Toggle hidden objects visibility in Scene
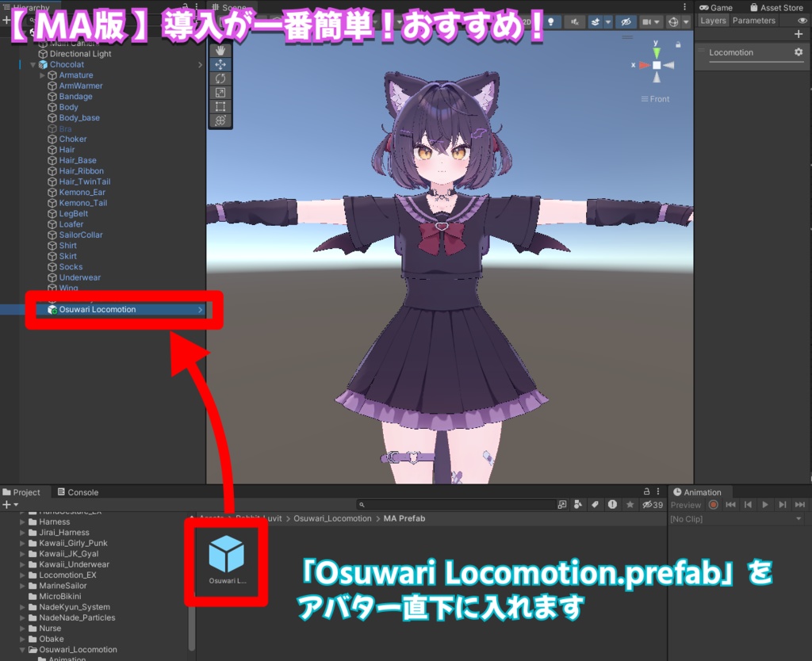The width and height of the screenshot is (812, 661). tap(626, 21)
